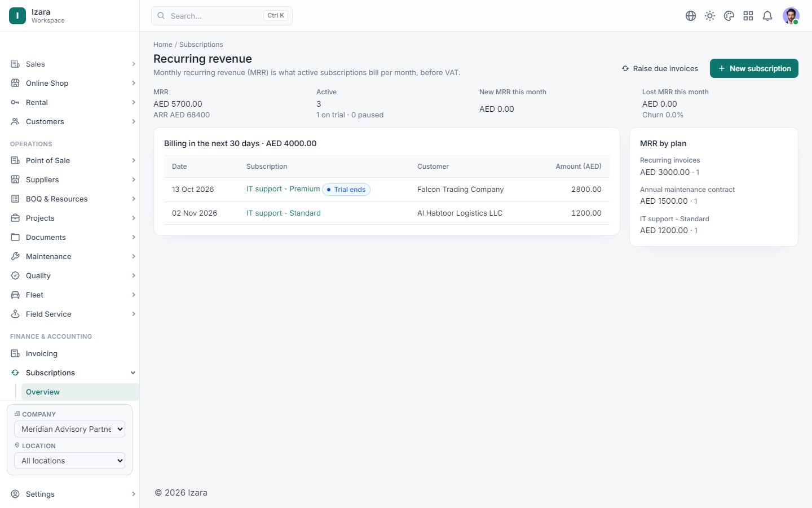
Task: Click the Suppliers sidebar icon
Action: pos(15,179)
